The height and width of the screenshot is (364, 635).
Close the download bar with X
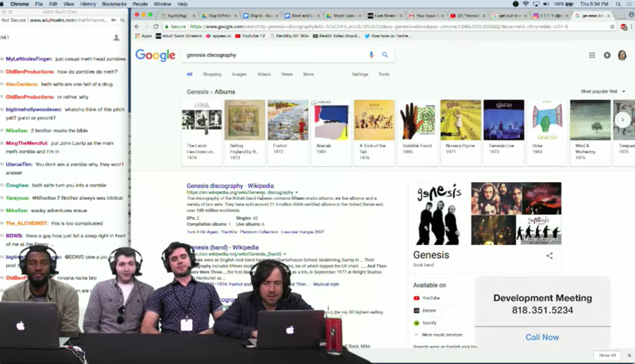630,355
